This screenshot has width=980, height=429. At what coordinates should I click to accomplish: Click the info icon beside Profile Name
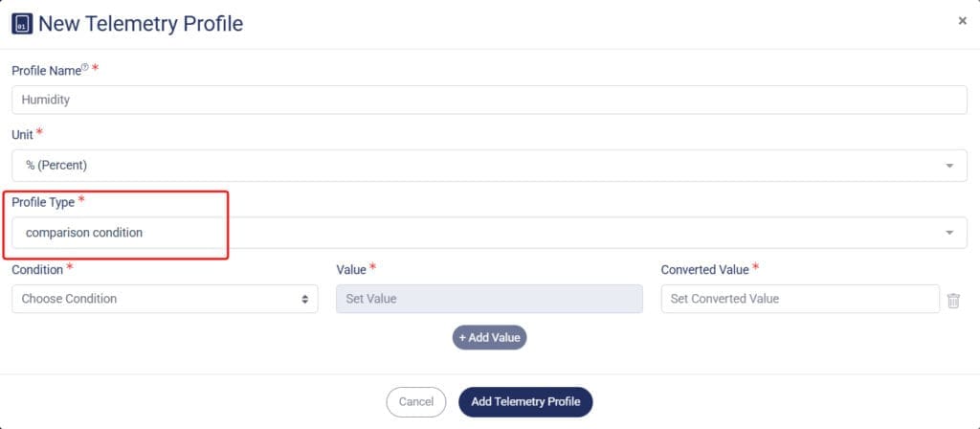pyautogui.click(x=85, y=68)
